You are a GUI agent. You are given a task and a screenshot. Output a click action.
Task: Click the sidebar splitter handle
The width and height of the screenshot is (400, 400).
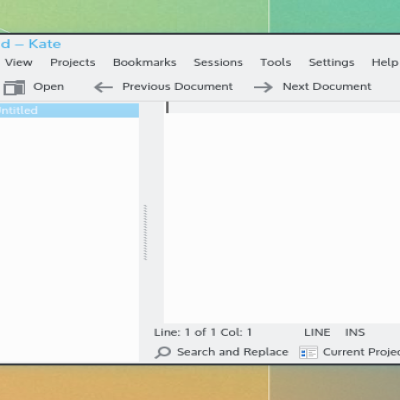[145, 232]
